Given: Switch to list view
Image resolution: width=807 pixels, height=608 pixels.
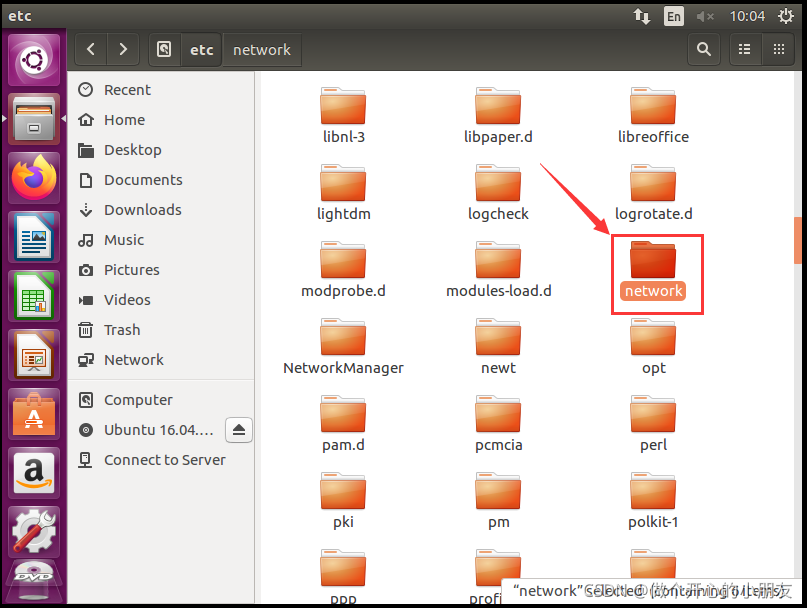Looking at the screenshot, I should (744, 49).
